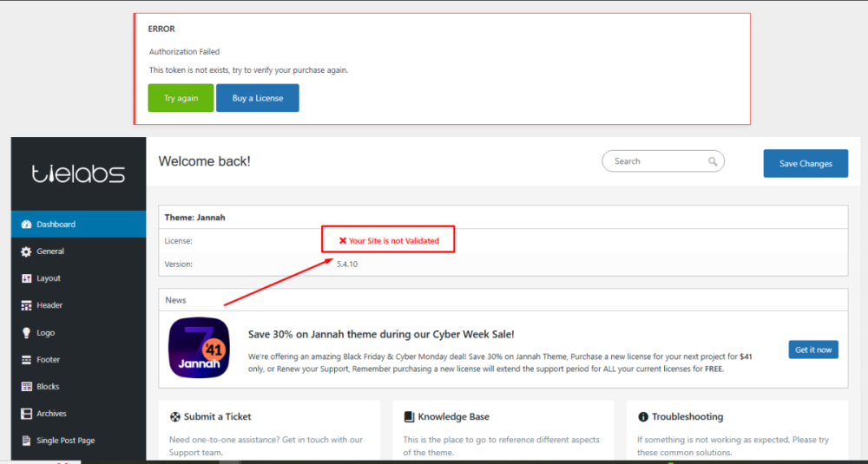Click the green Try again button
868x464 pixels.
coord(181,98)
